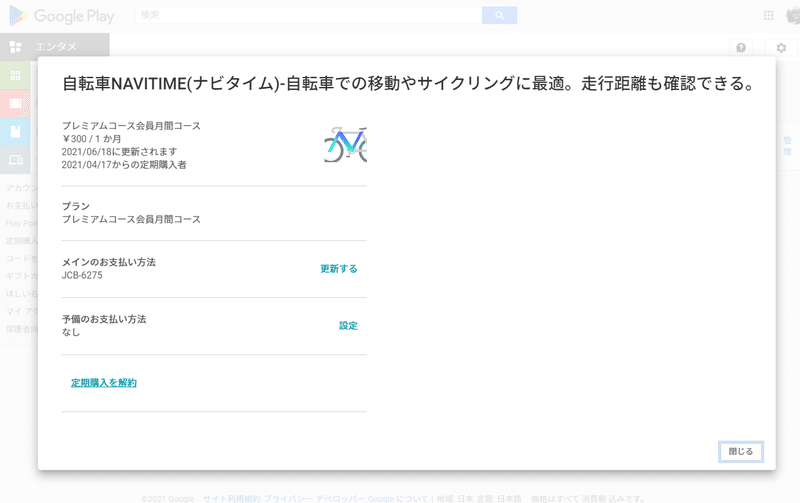This screenshot has height=503, width=800.
Task: Close the dialog with 閉じる button
Action: click(741, 451)
